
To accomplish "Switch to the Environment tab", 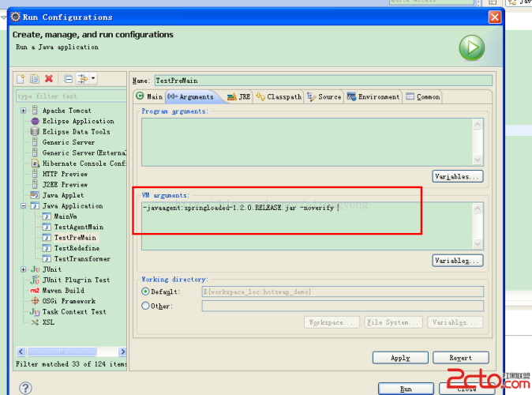I will coord(373,96).
